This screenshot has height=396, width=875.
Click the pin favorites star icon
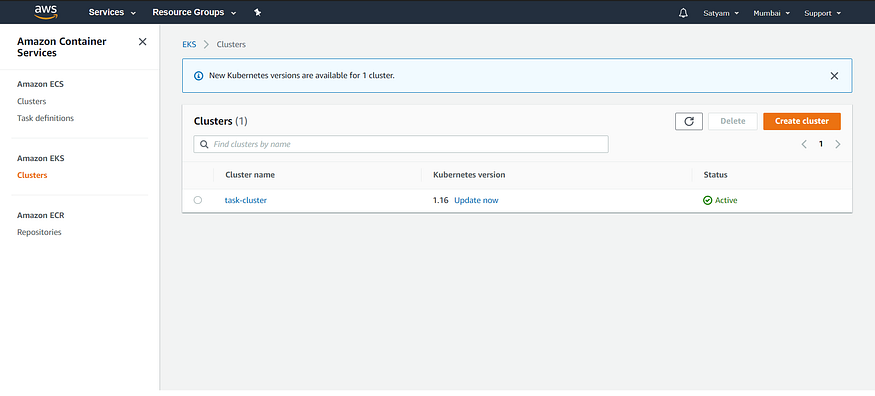[257, 12]
